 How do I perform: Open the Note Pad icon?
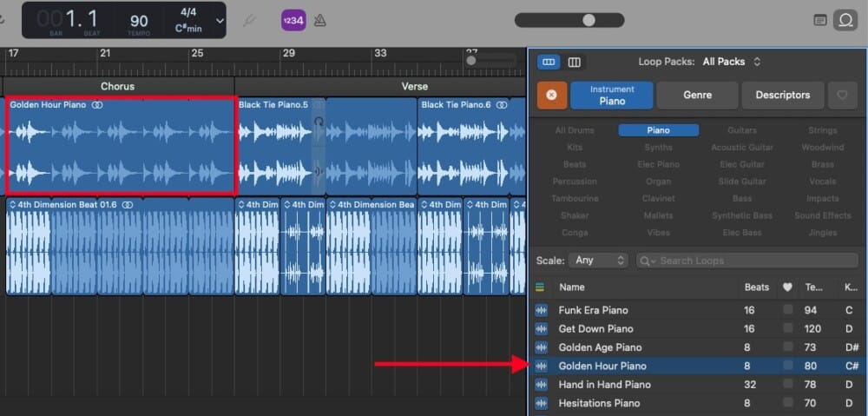pyautogui.click(x=820, y=21)
